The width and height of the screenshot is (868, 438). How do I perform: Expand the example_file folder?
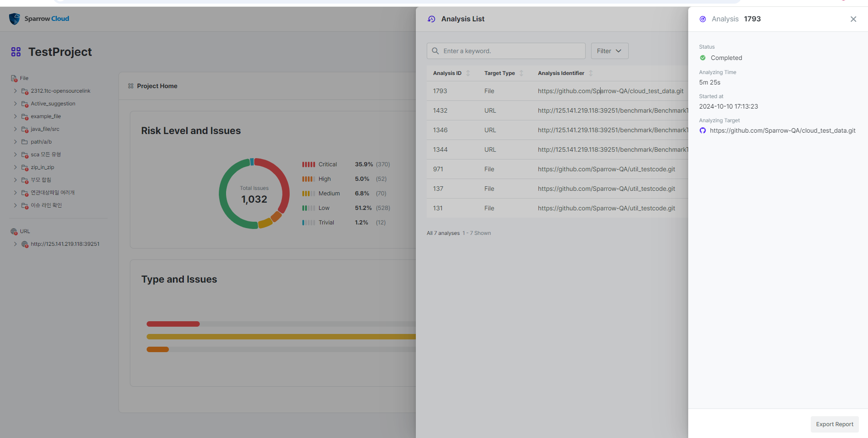click(x=15, y=116)
